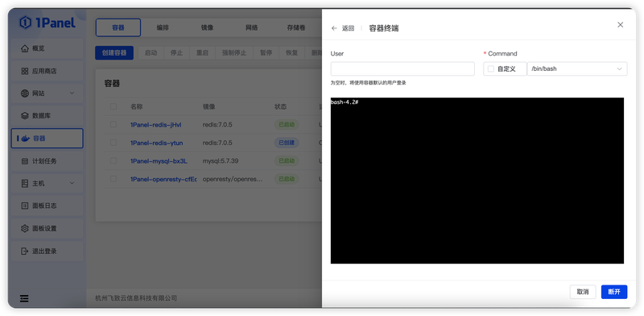
Task: Click the 暂停 toolbar button
Action: 266,53
